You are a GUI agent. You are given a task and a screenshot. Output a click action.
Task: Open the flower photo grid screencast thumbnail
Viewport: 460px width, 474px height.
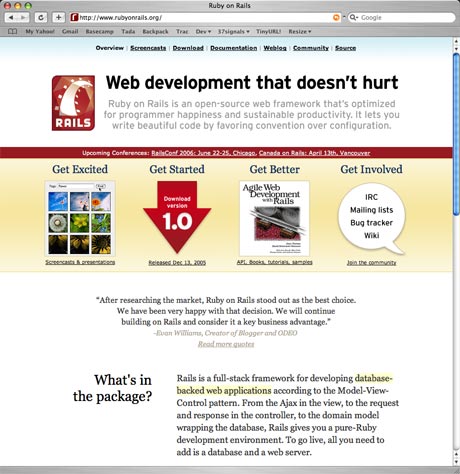click(80, 218)
